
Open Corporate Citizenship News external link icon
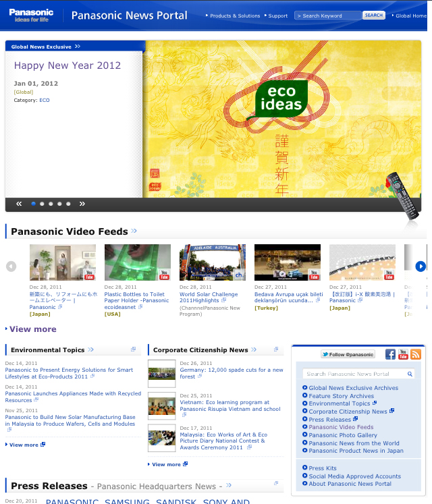pyautogui.click(x=276, y=349)
